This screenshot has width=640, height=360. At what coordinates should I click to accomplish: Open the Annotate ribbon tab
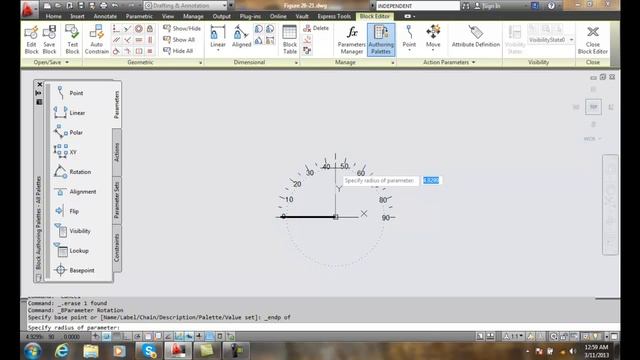click(x=105, y=16)
